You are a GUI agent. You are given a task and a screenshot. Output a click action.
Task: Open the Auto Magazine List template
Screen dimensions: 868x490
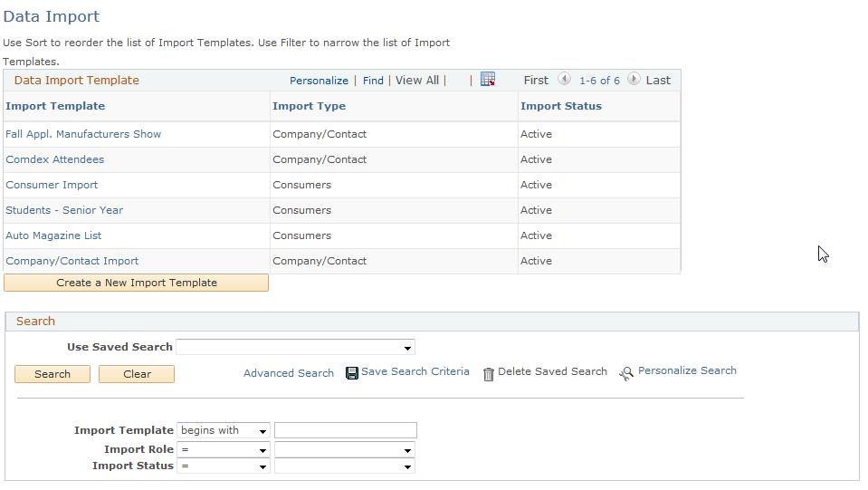tap(53, 235)
